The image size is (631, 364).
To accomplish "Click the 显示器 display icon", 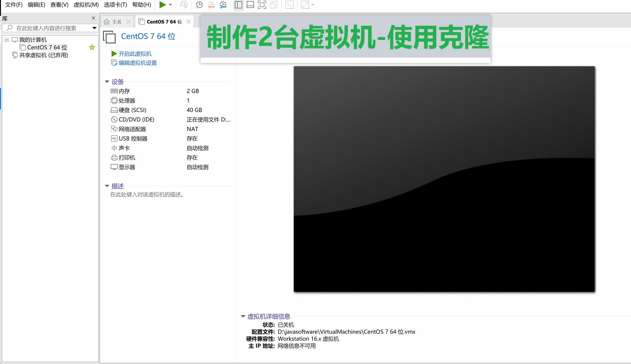I will 114,167.
